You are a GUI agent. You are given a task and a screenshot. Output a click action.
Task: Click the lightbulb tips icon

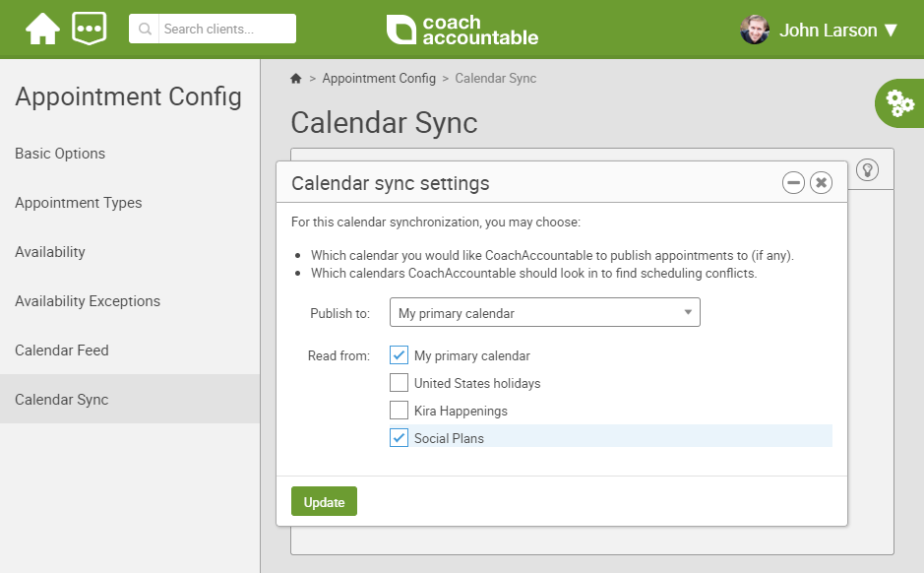click(x=868, y=169)
